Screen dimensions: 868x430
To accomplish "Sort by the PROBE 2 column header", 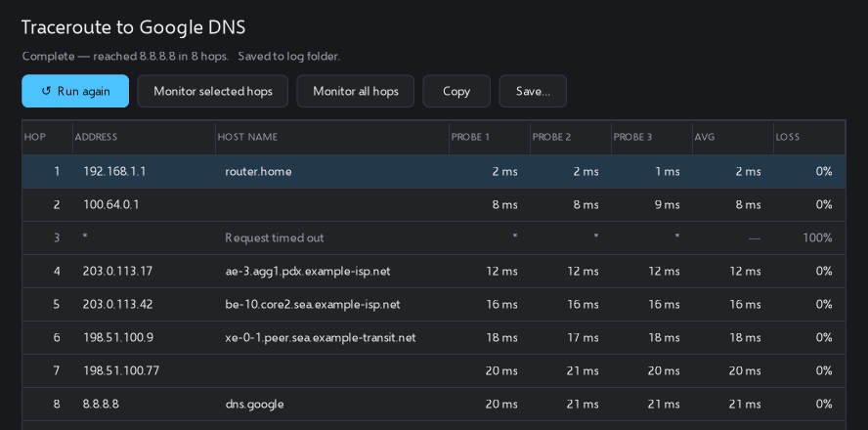I will 571,137.
